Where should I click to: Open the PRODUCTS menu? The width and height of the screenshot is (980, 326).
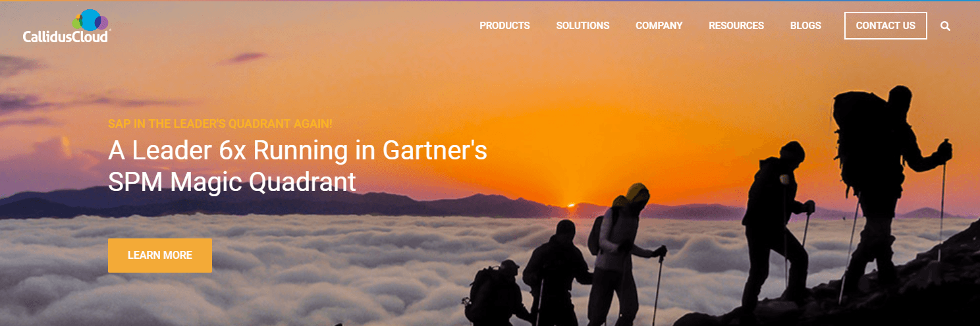[x=504, y=26]
